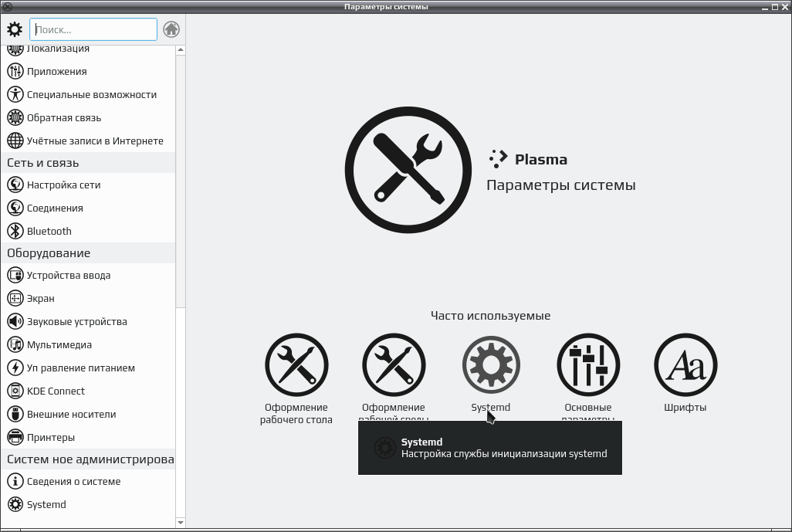Click sidebar scrollbar up arrow
This screenshot has height=532, width=792.
pyautogui.click(x=181, y=50)
